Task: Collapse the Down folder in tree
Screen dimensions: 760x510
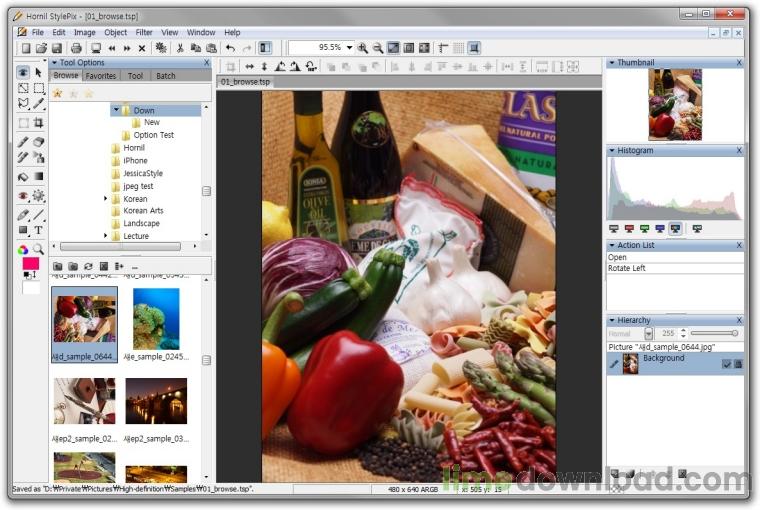Action: [x=115, y=110]
